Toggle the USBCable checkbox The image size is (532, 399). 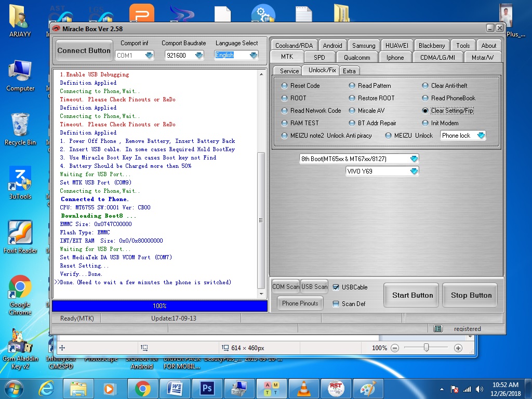(336, 287)
